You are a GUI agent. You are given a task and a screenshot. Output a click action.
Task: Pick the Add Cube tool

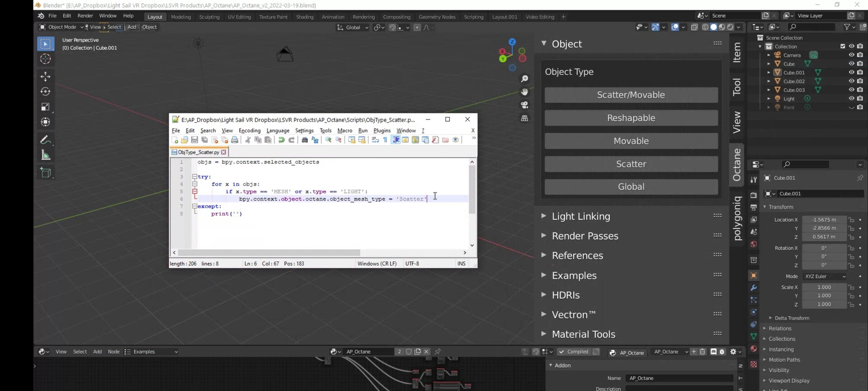45,172
